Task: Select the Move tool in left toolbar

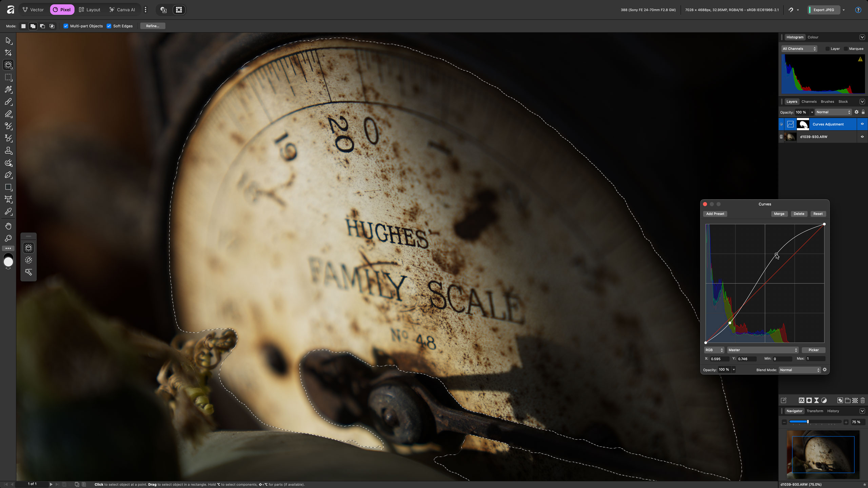Action: pyautogui.click(x=8, y=41)
